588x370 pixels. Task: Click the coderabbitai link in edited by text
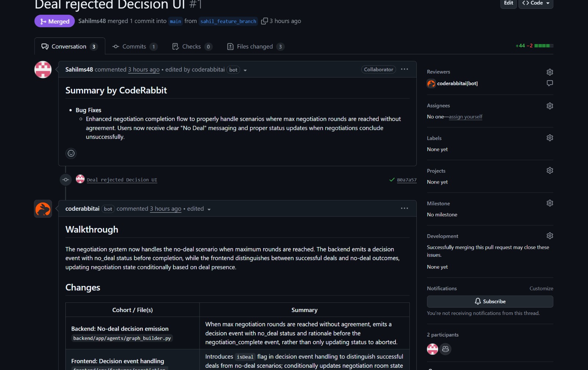(208, 69)
